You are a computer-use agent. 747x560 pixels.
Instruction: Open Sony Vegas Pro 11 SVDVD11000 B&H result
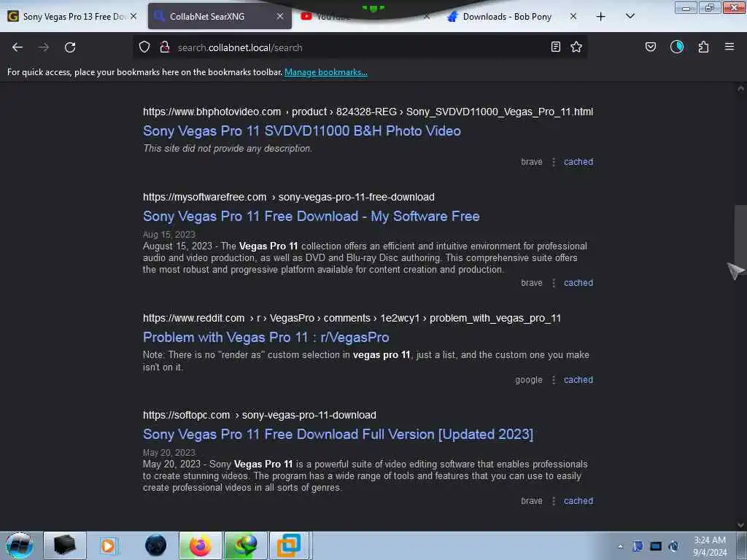tap(301, 131)
